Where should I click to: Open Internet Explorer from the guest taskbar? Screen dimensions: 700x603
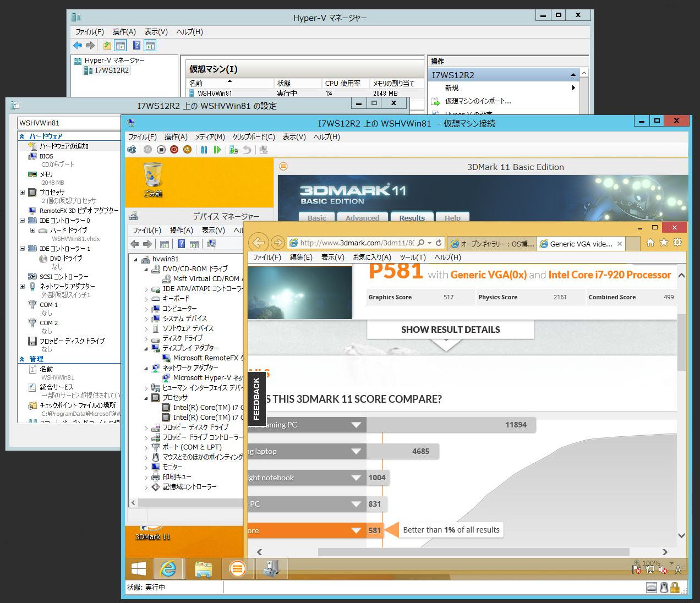pyautogui.click(x=168, y=568)
